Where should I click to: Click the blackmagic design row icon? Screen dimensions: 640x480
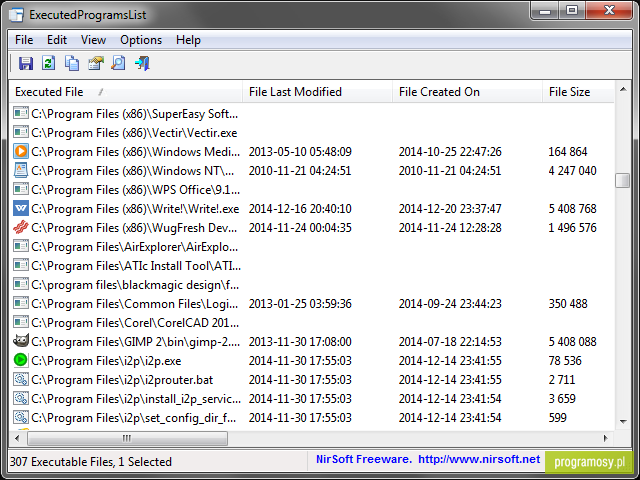(x=20, y=284)
